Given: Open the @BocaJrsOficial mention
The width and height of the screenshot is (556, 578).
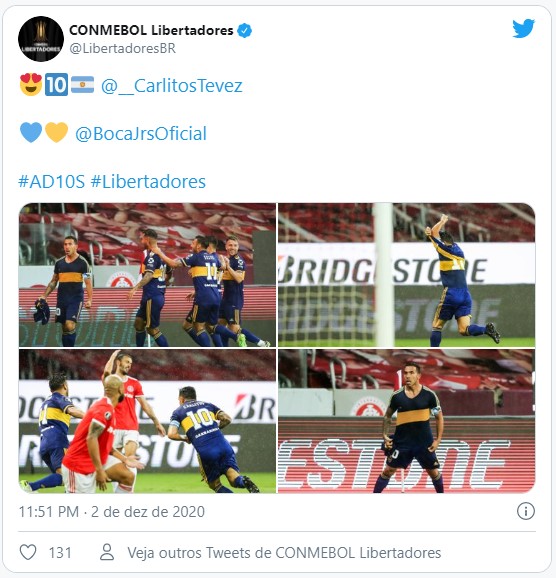Looking at the screenshot, I should tap(141, 134).
